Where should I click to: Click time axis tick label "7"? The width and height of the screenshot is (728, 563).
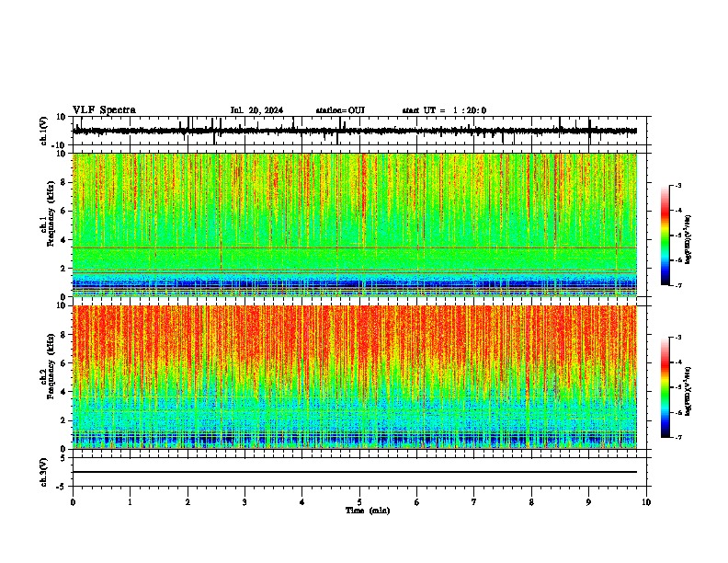[474, 502]
